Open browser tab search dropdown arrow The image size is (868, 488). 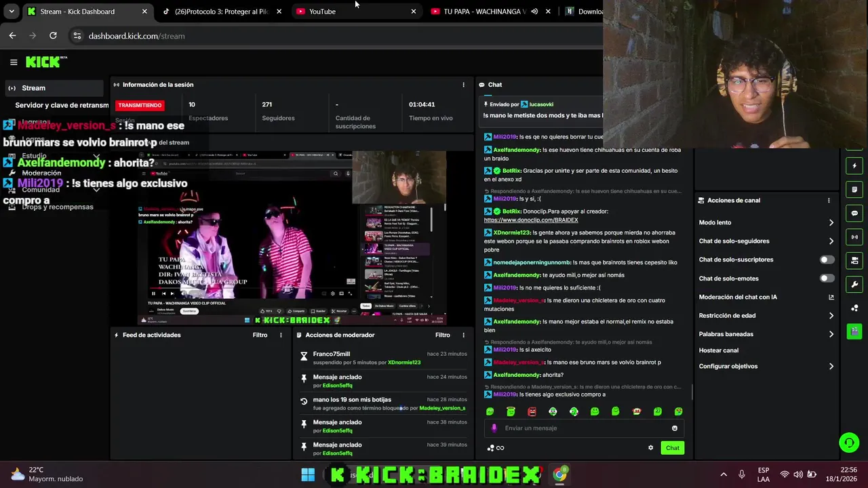pyautogui.click(x=11, y=12)
